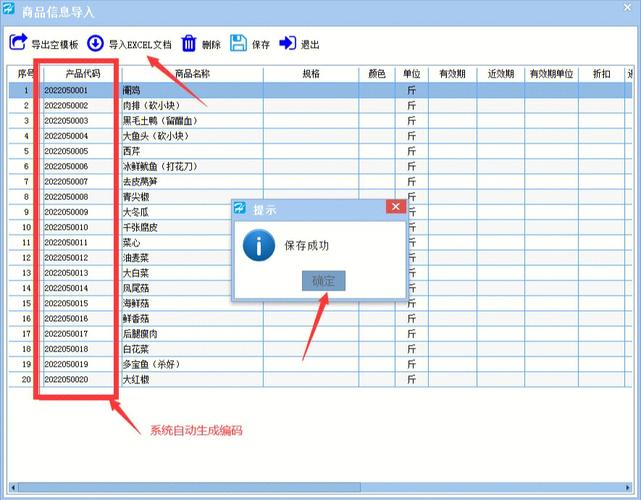Select the 凤尾菇 name cell
Screen dimensions: 641x500
pos(177,288)
